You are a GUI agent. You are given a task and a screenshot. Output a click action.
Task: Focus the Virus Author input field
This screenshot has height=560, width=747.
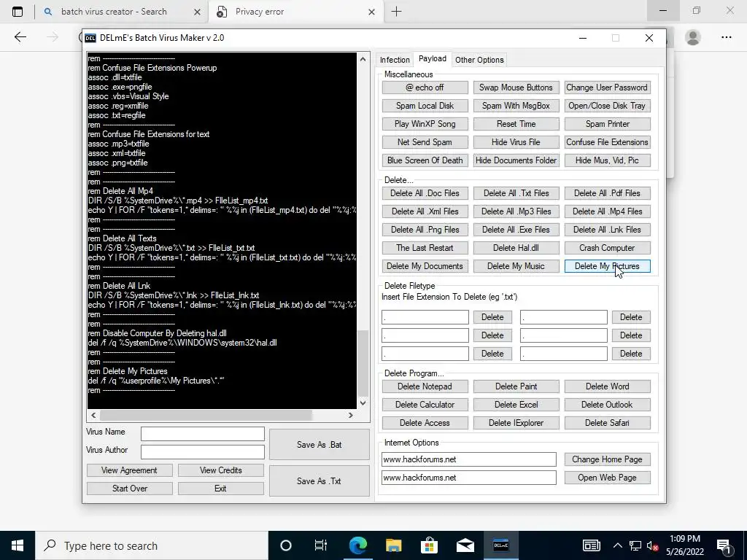click(x=203, y=452)
